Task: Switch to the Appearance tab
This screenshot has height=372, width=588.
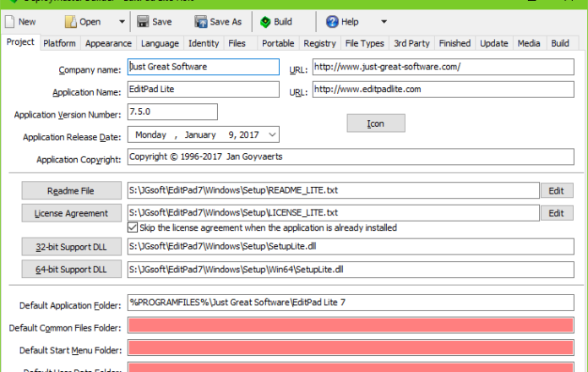Action: (x=108, y=44)
